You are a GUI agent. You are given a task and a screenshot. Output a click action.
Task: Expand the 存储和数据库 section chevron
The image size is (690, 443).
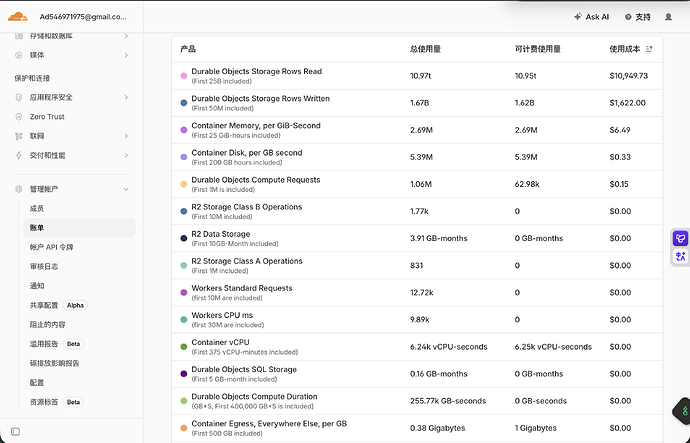[126, 36]
